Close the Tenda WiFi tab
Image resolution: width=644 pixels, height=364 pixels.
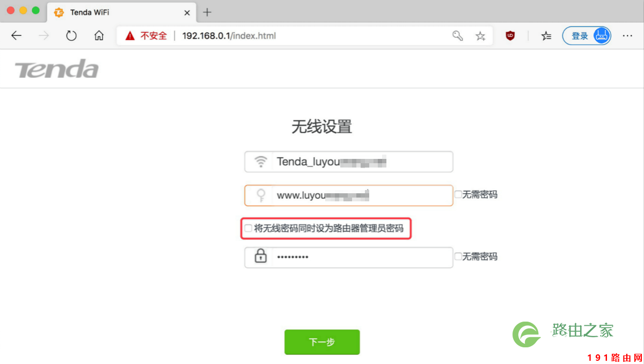(187, 12)
